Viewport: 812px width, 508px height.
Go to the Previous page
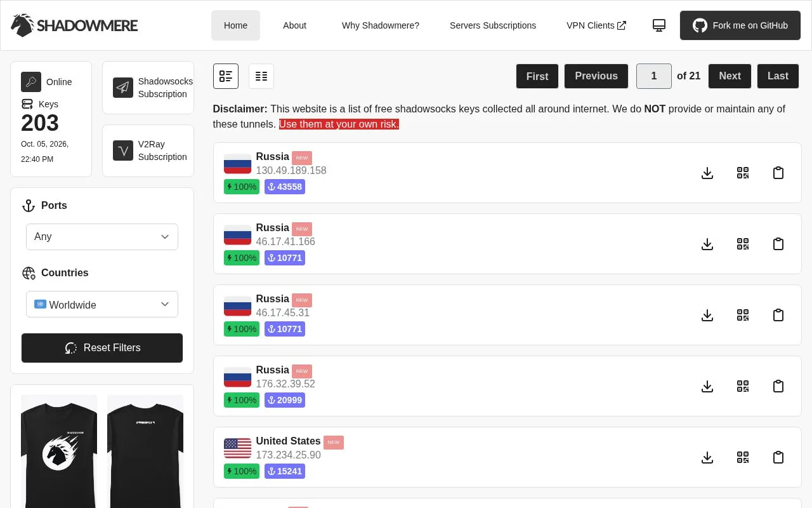tap(596, 76)
